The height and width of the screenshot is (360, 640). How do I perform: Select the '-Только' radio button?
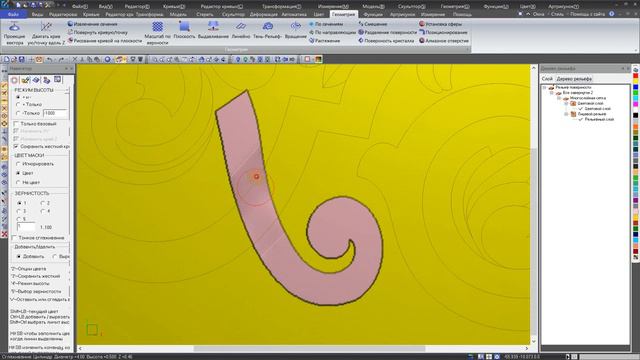point(18,113)
